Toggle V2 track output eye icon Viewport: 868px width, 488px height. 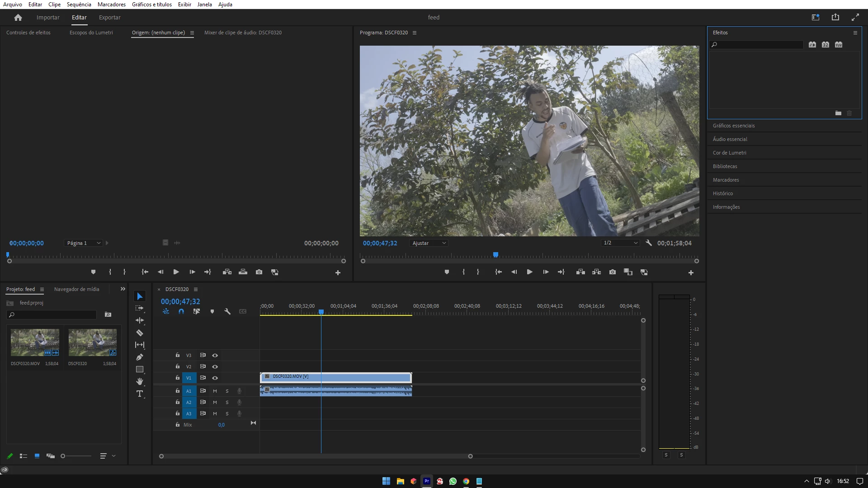pyautogui.click(x=215, y=367)
